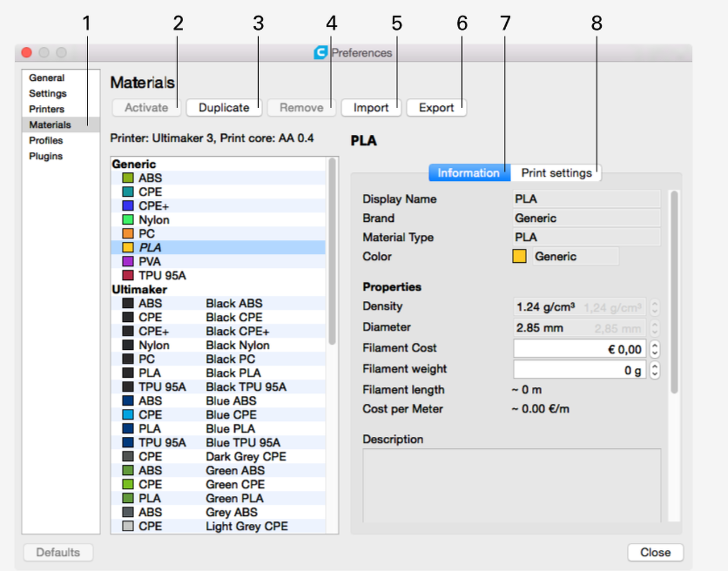Select ABS under the Generic group
This screenshot has width=728, height=571.
(218, 178)
